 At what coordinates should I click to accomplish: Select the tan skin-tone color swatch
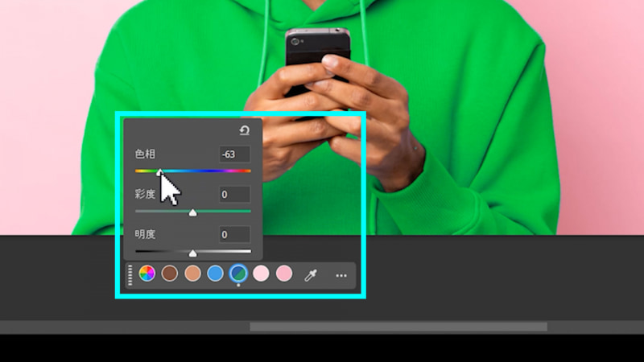click(x=192, y=274)
